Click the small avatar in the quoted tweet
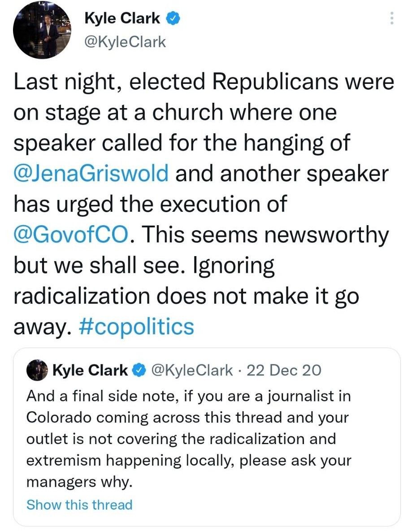Image resolution: width=408 pixels, height=532 pixels. tap(37, 370)
